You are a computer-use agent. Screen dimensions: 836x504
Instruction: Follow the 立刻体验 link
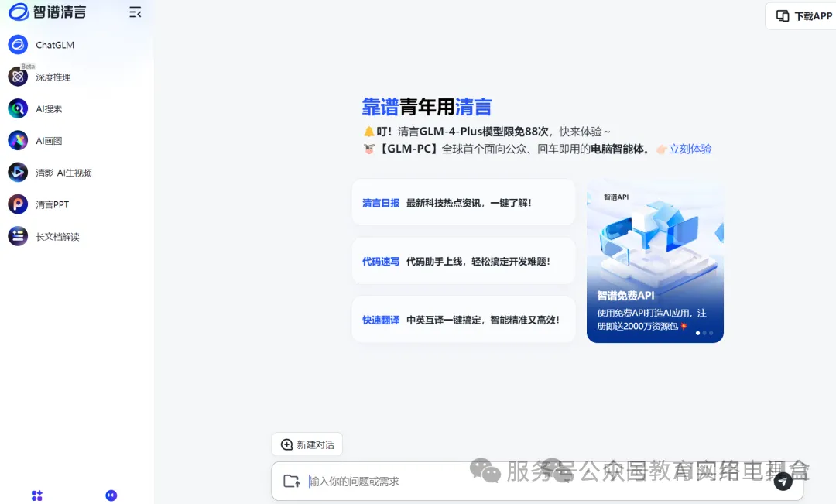tap(690, 149)
